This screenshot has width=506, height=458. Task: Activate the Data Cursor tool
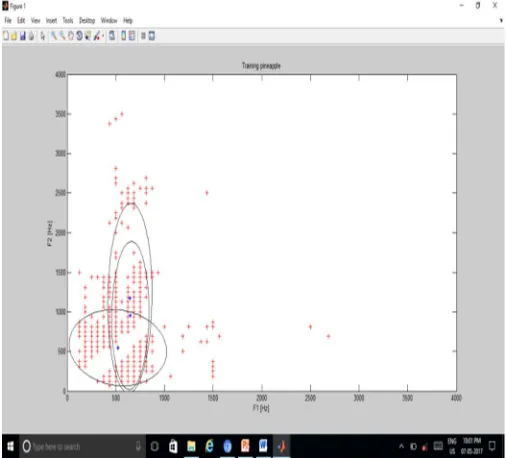pyautogui.click(x=88, y=36)
